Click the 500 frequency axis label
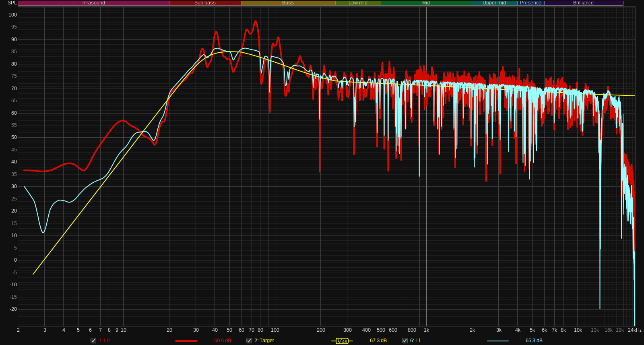Screen dimensions: 644x345 [381, 330]
